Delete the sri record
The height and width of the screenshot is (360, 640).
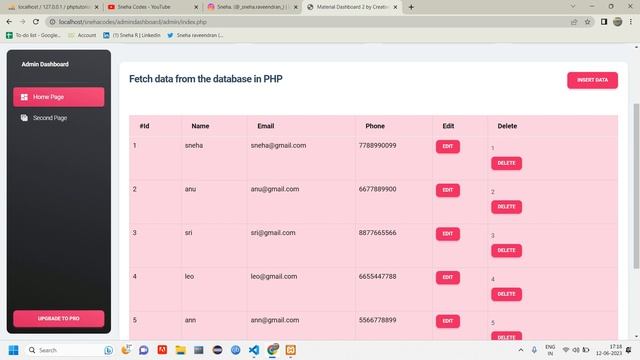coord(507,251)
